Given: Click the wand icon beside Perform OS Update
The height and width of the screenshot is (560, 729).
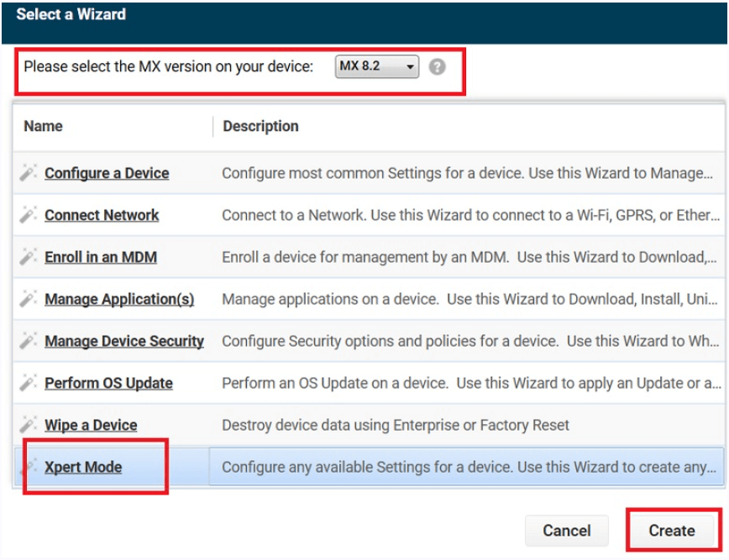Looking at the screenshot, I should (29, 383).
